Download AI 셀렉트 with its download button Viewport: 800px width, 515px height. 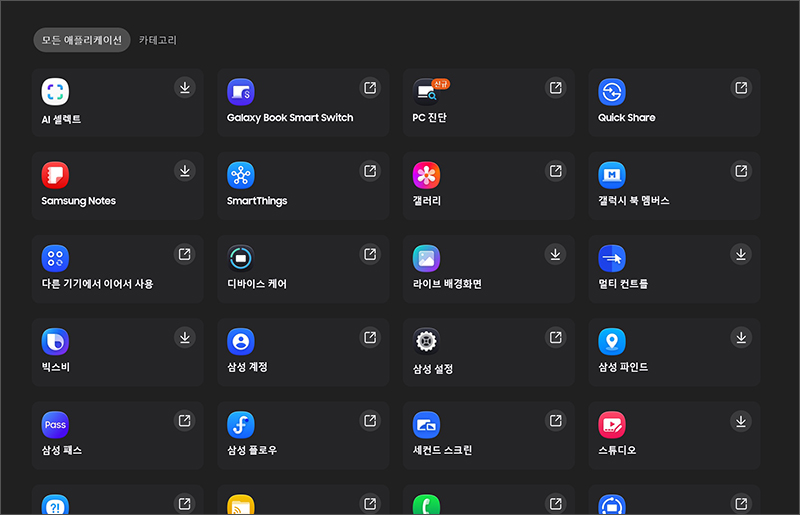click(184, 88)
